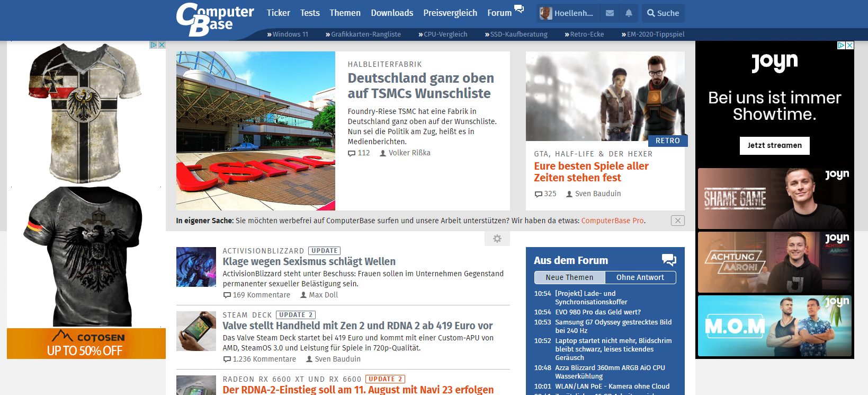Open the white iron cross T-shirt ad image
Screen dimensions: 868x395
(85, 113)
